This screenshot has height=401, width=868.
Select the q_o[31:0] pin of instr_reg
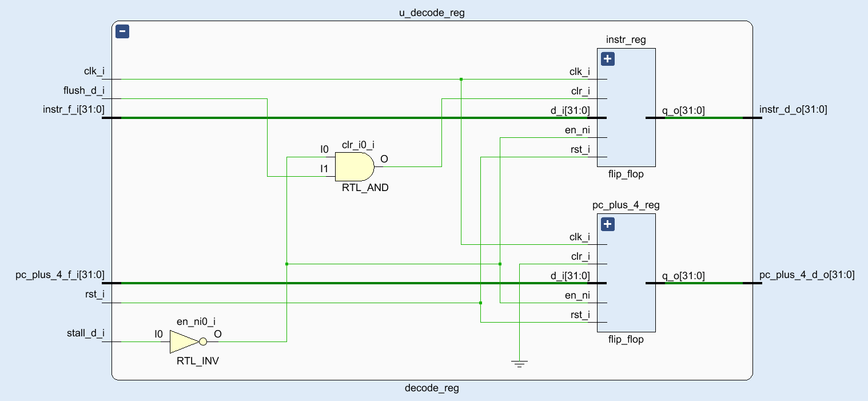click(683, 110)
